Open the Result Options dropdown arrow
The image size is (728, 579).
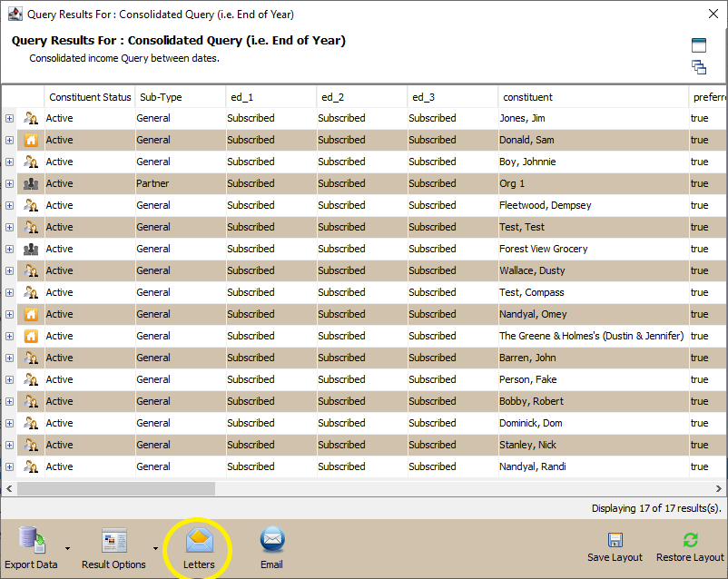coord(155,548)
